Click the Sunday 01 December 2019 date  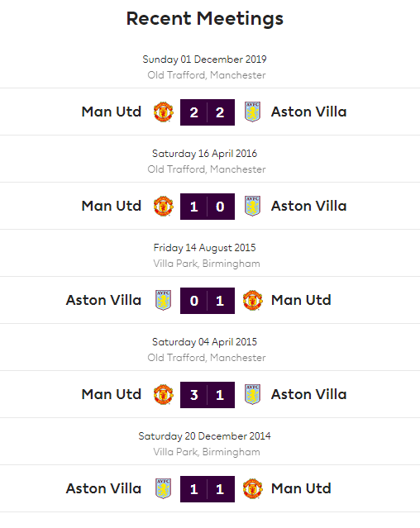tap(204, 59)
